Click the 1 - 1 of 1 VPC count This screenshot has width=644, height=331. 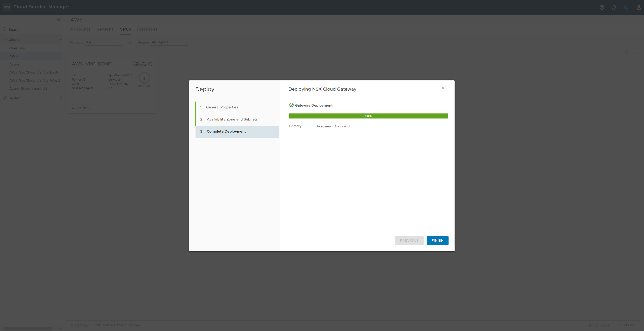point(627,325)
